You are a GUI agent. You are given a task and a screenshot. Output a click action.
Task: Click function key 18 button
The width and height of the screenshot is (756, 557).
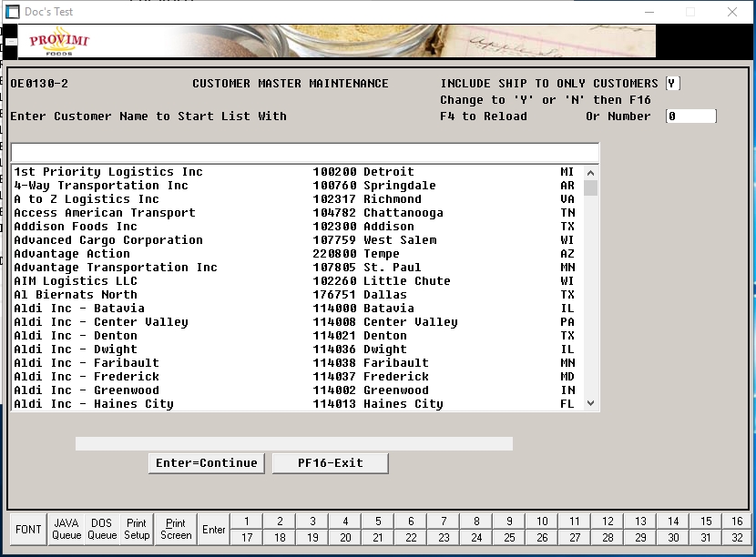[280, 537]
